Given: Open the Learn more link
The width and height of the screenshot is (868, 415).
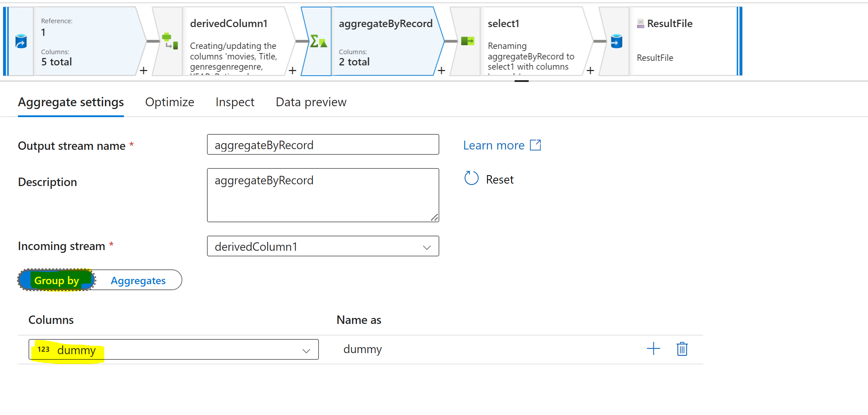Looking at the screenshot, I should click(x=494, y=145).
